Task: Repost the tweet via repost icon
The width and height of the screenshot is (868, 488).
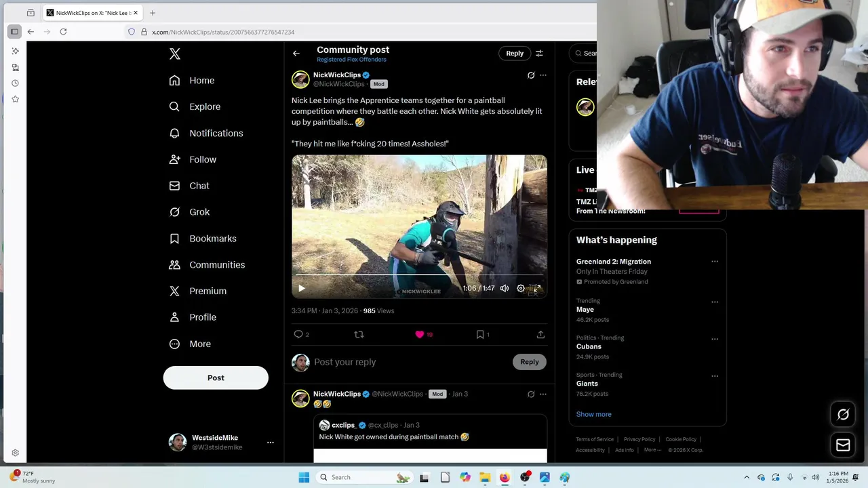Action: (359, 334)
